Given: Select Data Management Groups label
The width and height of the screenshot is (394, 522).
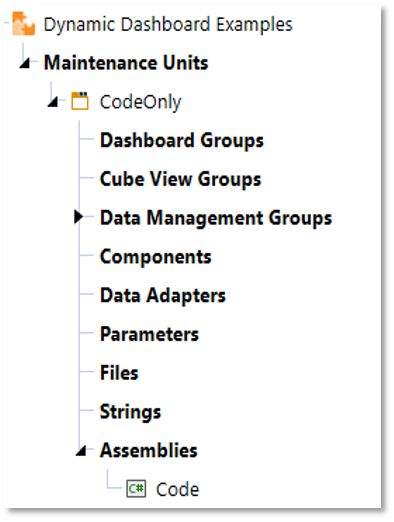Looking at the screenshot, I should [x=216, y=218].
